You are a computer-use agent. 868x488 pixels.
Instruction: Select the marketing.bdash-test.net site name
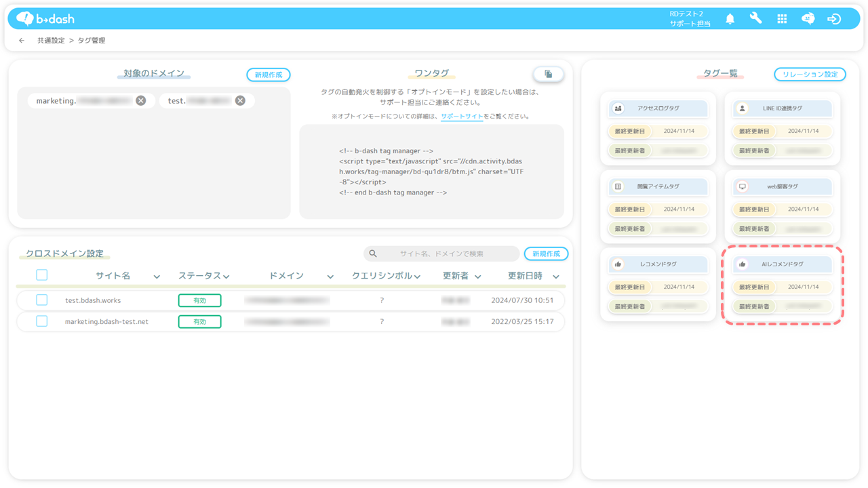(x=106, y=322)
